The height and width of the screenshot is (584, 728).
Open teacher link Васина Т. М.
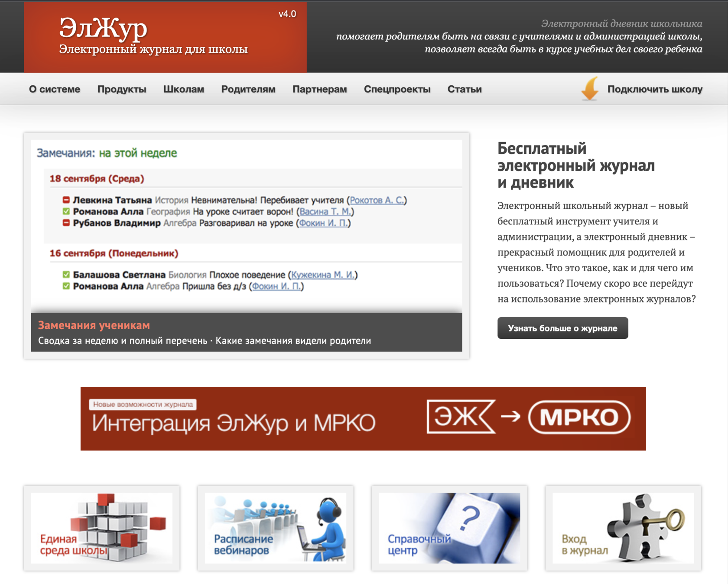click(325, 211)
